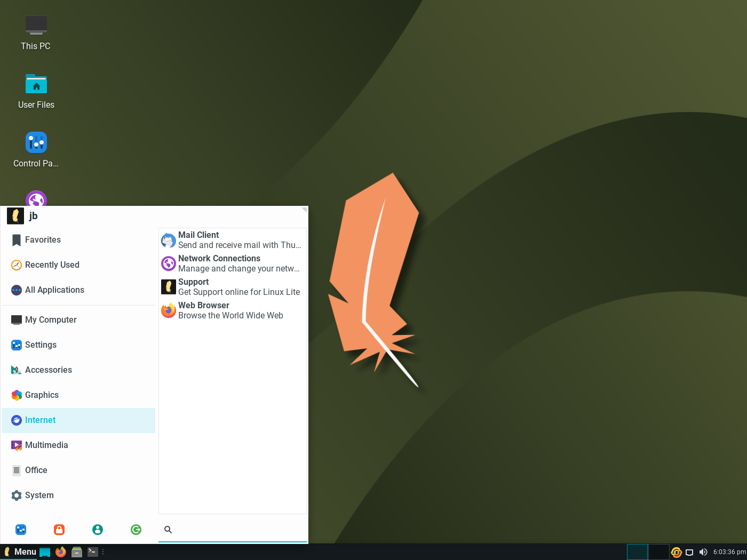This screenshot has height=560, width=747.
Task: Click the lock screen button in the menu
Action: [59, 530]
